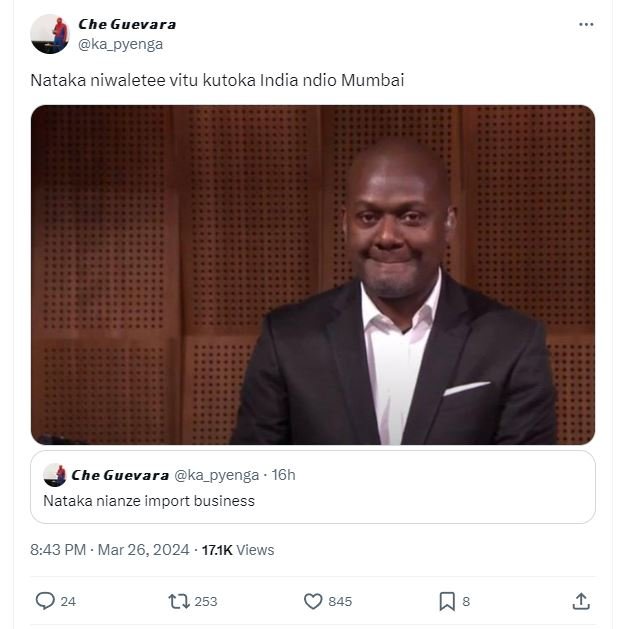Click the "16h" time on the quoted tweet
621x629 pixels.
(x=284, y=475)
